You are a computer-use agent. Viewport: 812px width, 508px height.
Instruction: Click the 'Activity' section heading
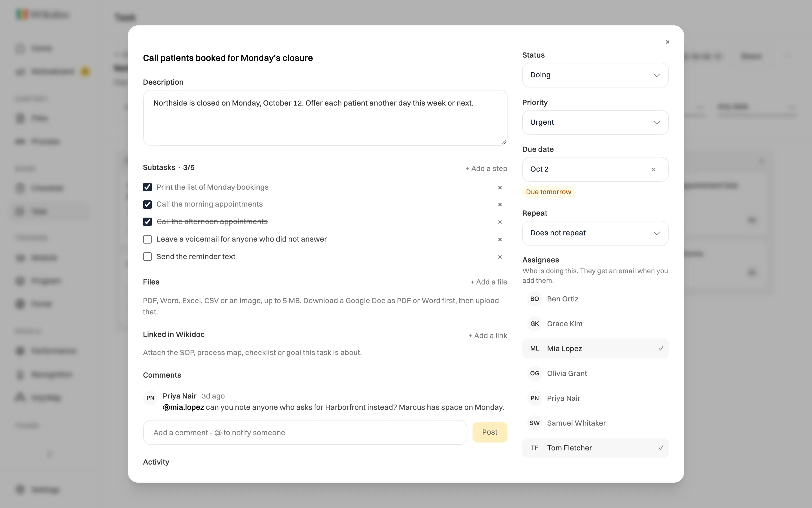click(156, 462)
